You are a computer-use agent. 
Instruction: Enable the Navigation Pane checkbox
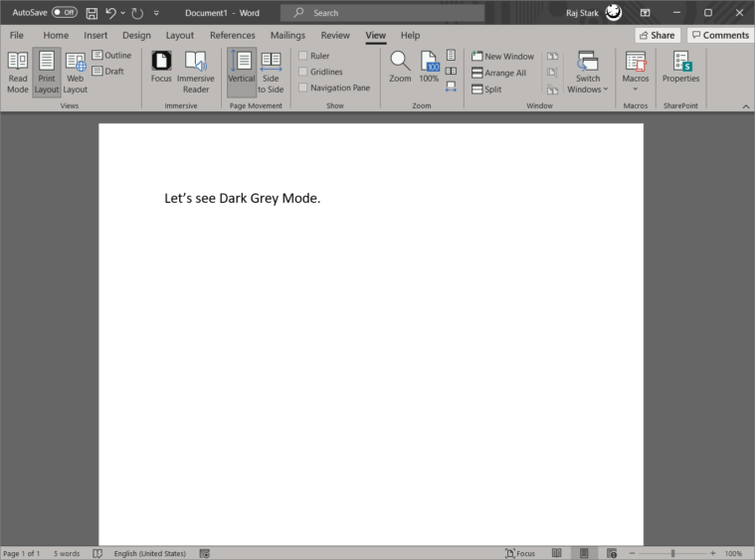pyautogui.click(x=302, y=88)
